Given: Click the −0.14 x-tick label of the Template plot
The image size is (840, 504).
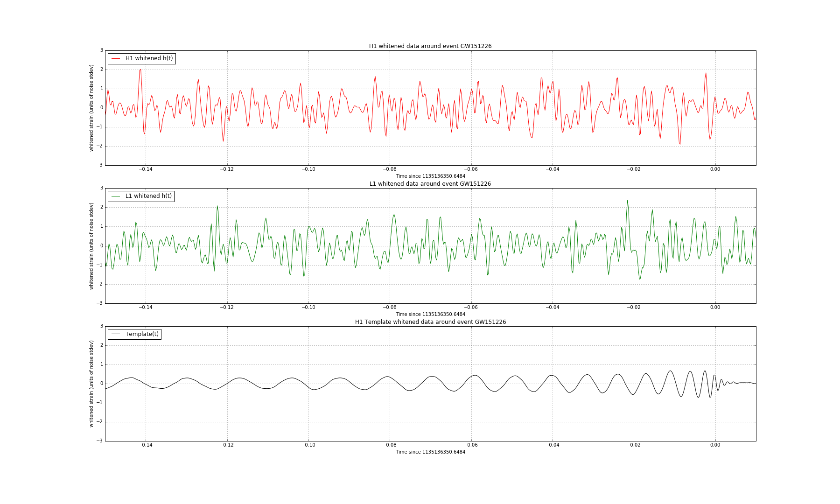Looking at the screenshot, I should [x=146, y=445].
